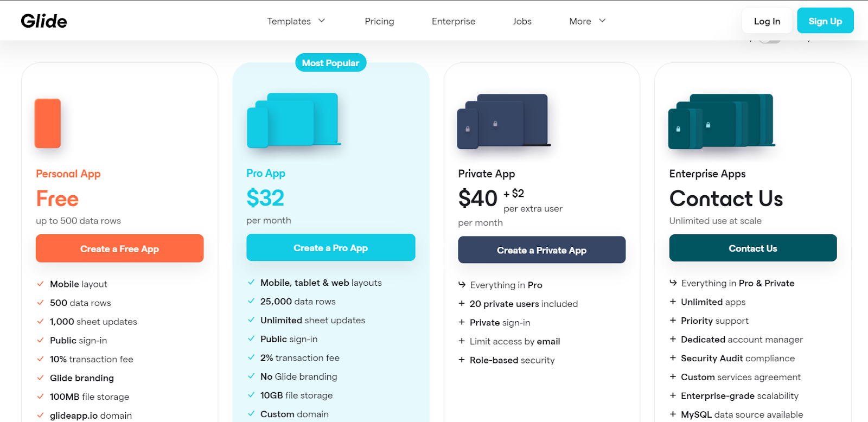Image resolution: width=868 pixels, height=422 pixels.
Task: Click Create a Free App button
Action: click(119, 248)
